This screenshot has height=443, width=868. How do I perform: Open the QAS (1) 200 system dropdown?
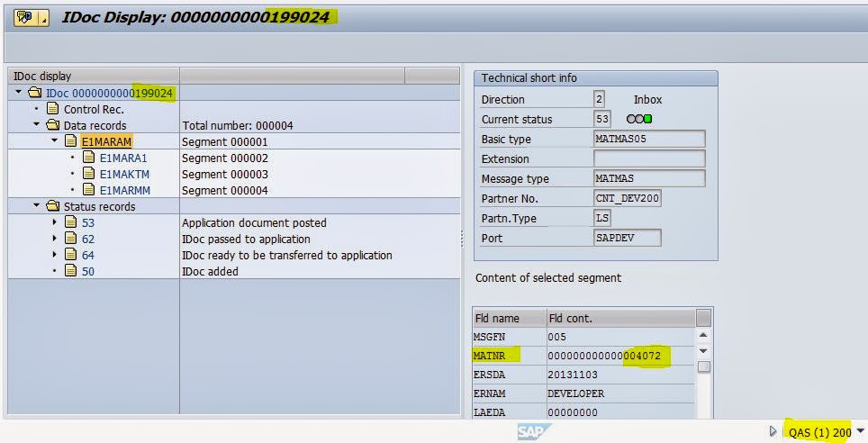coord(862,432)
